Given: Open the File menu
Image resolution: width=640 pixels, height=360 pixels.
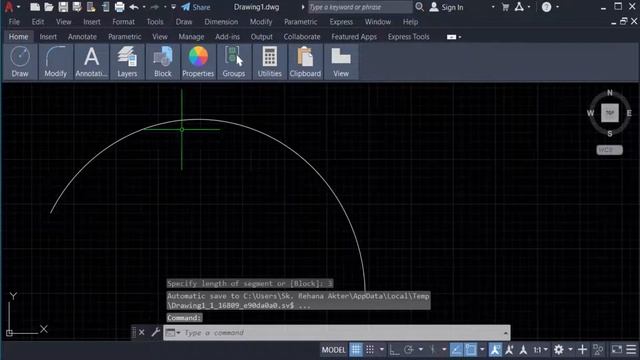Looking at the screenshot, I should pos(14,22).
